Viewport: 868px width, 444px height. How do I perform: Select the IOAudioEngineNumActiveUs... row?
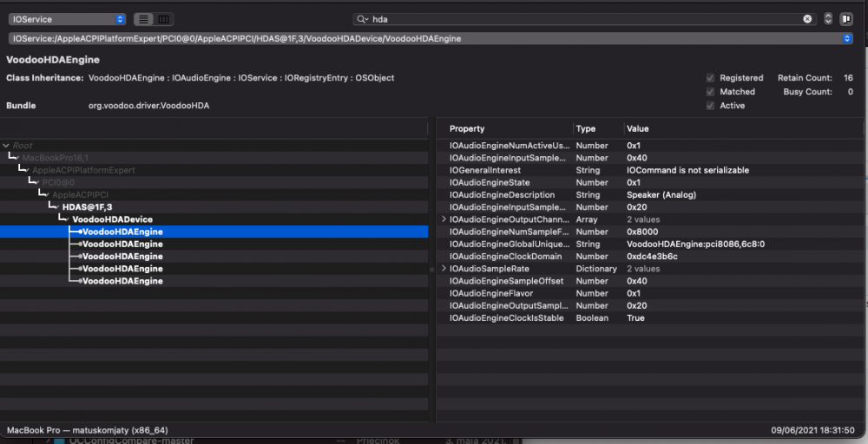tap(650, 146)
